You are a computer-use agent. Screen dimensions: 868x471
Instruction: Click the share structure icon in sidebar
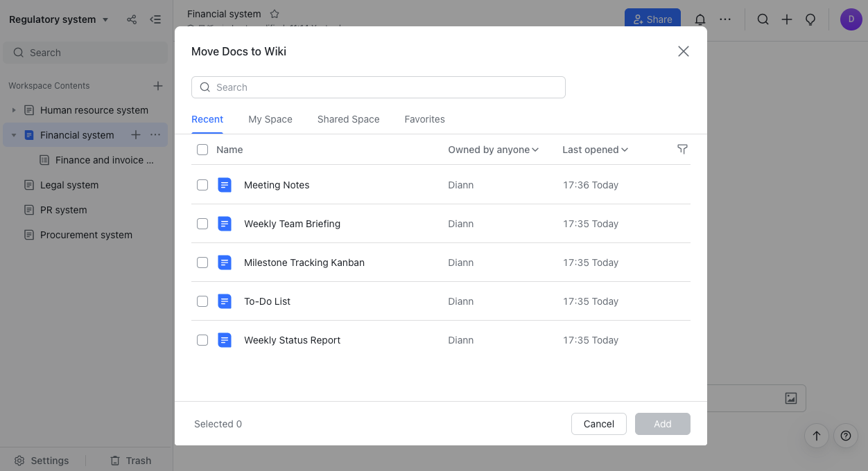[132, 19]
